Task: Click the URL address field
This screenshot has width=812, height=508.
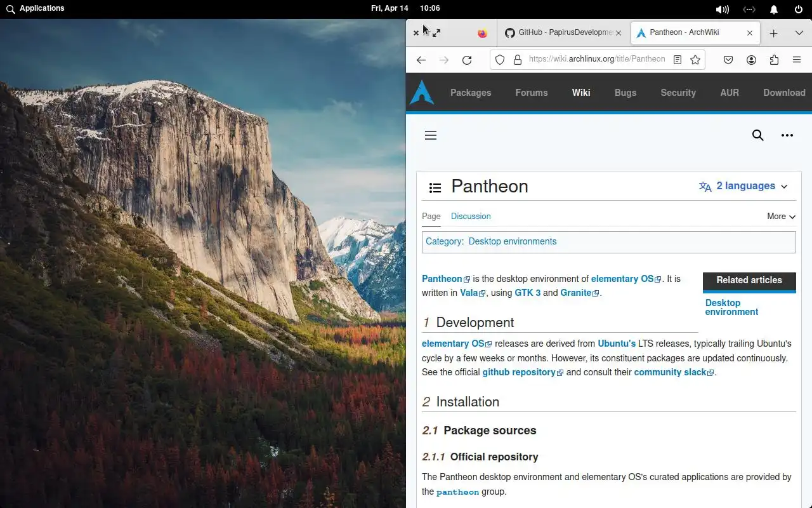Action: tap(596, 59)
